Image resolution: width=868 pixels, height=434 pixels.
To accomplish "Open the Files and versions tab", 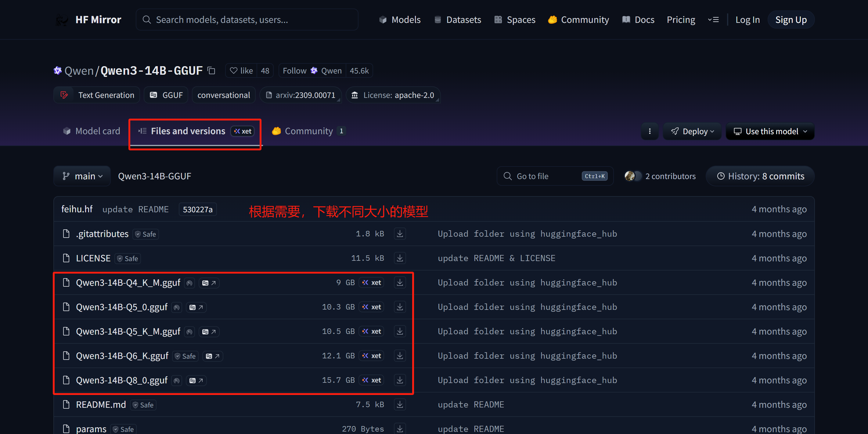I will (196, 131).
